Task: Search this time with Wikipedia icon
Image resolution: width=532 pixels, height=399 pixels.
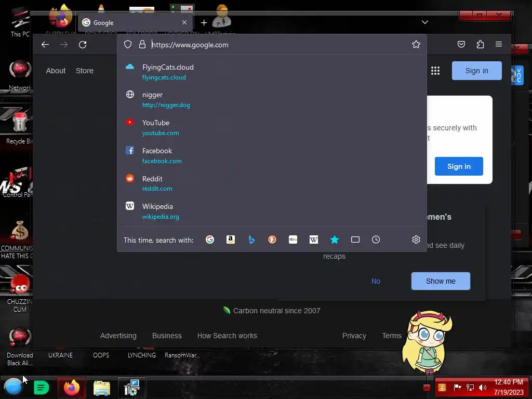Action: 313,240
